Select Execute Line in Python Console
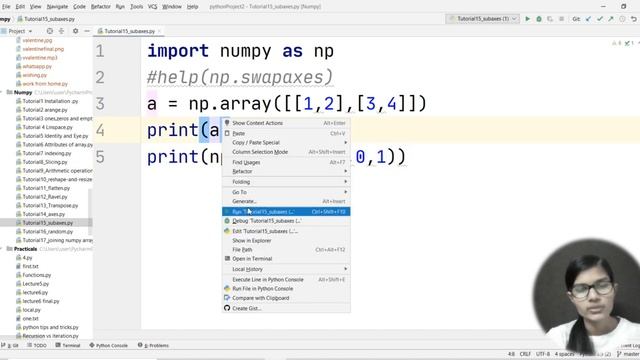This screenshot has width=640, height=360. pyautogui.click(x=286, y=280)
